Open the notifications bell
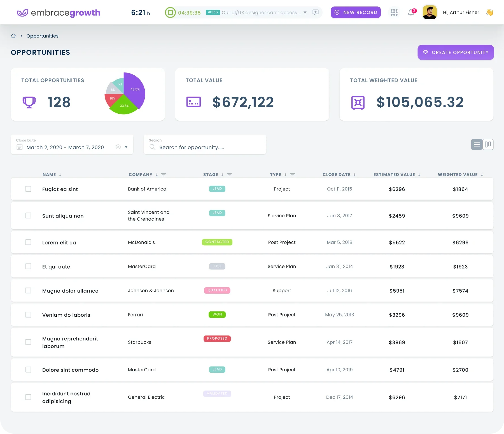Viewport: 504px width, 434px height. (x=411, y=13)
